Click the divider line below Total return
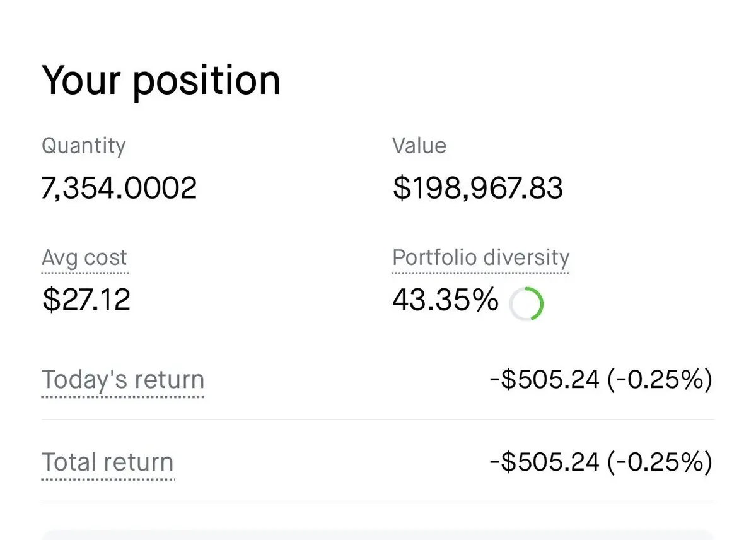 point(378,502)
